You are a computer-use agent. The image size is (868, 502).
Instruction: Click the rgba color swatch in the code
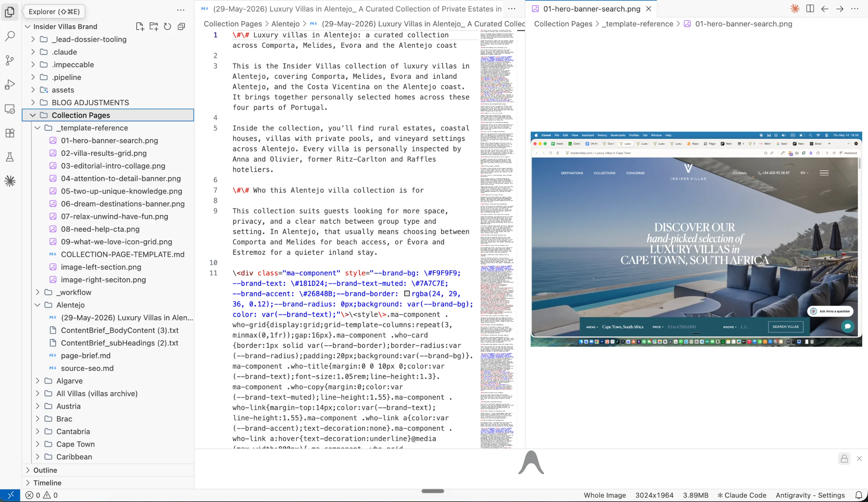(x=407, y=293)
